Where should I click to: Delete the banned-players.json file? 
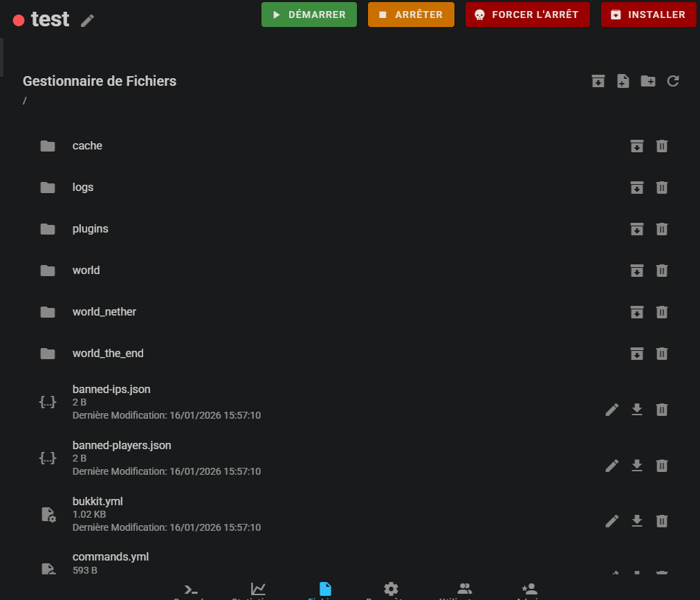click(x=662, y=465)
